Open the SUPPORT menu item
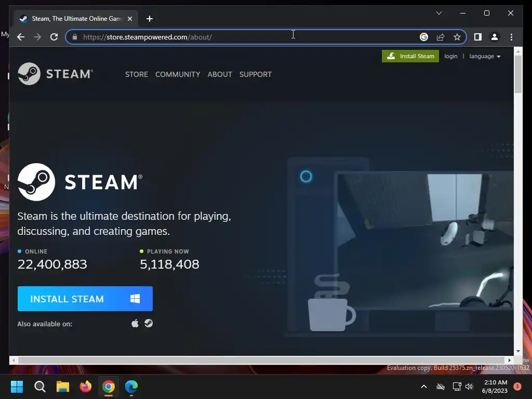Image resolution: width=532 pixels, height=399 pixels. (x=256, y=74)
